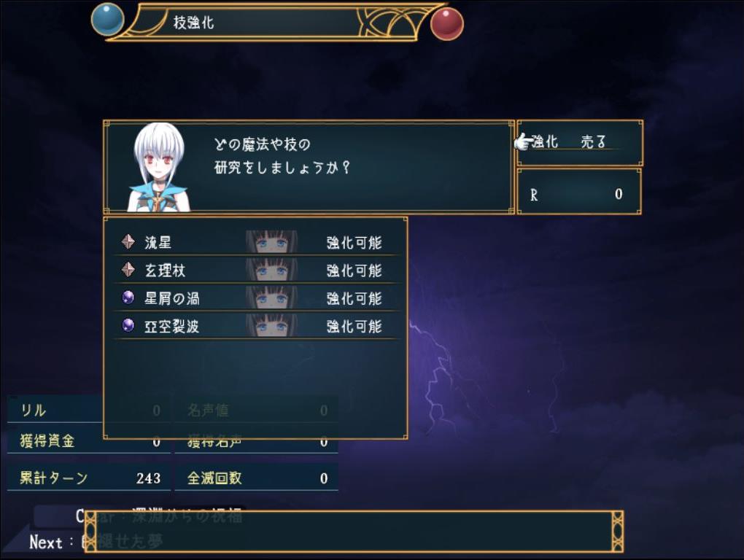Click the R currency value box
The width and height of the screenshot is (744, 560).
[579, 192]
